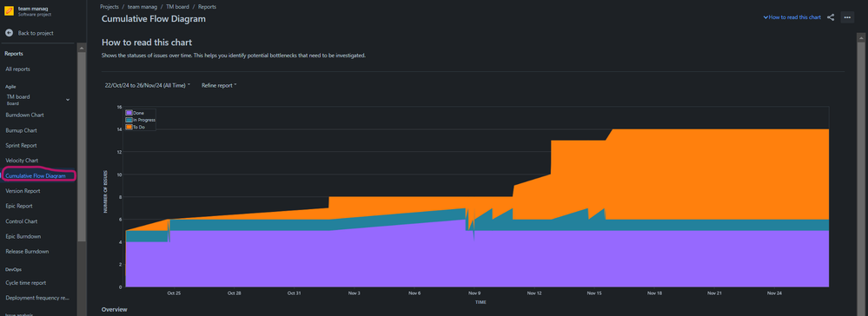The width and height of the screenshot is (868, 316).
Task: Click the orange To Do legend swatch
Action: pos(129,127)
